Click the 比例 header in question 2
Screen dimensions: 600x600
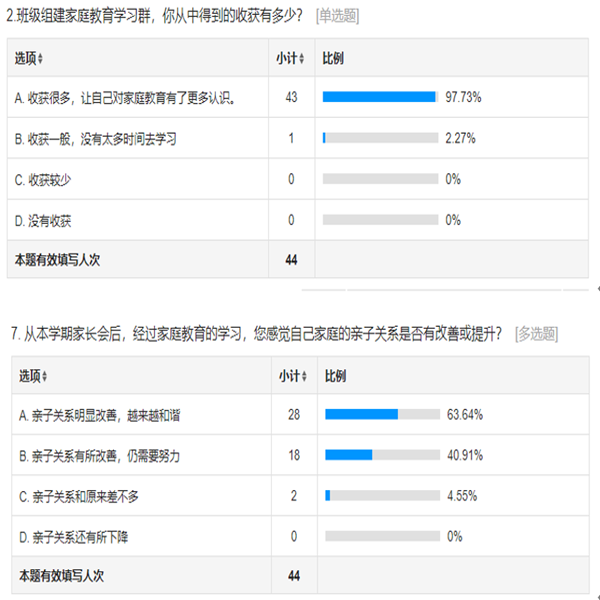pyautogui.click(x=333, y=59)
